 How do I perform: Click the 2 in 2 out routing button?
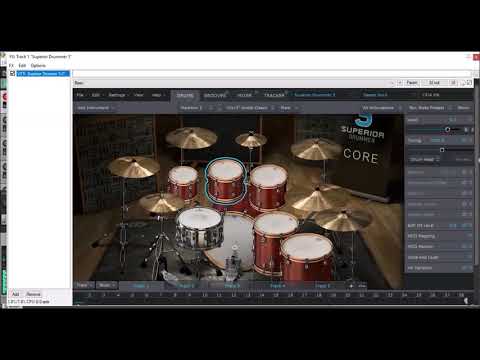click(x=434, y=83)
